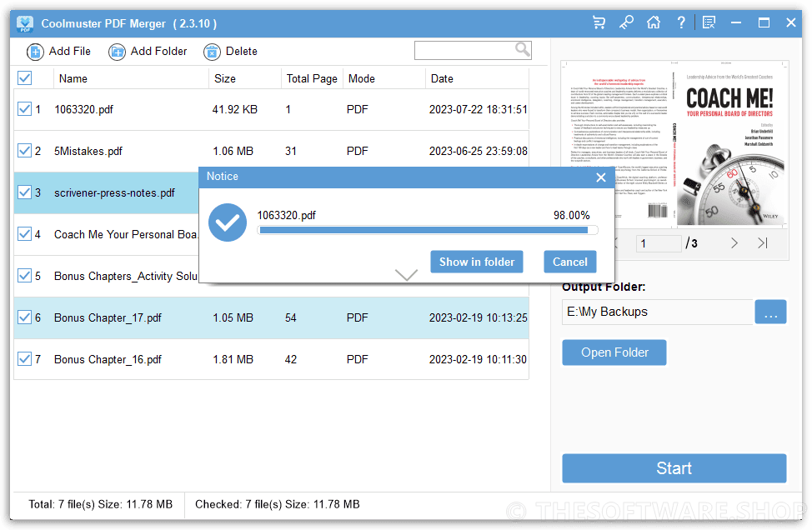Click the E:\My Backups output path field
Screen dimensions: 812x530
coord(657,312)
